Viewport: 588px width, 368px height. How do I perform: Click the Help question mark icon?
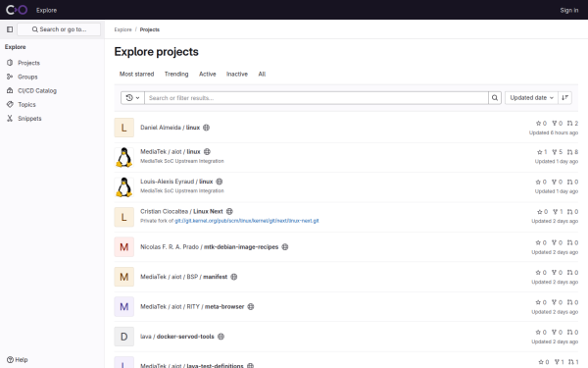tap(10, 360)
